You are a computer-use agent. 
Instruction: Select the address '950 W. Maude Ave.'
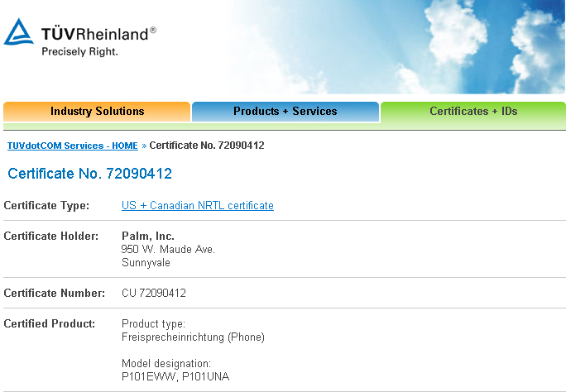point(168,249)
